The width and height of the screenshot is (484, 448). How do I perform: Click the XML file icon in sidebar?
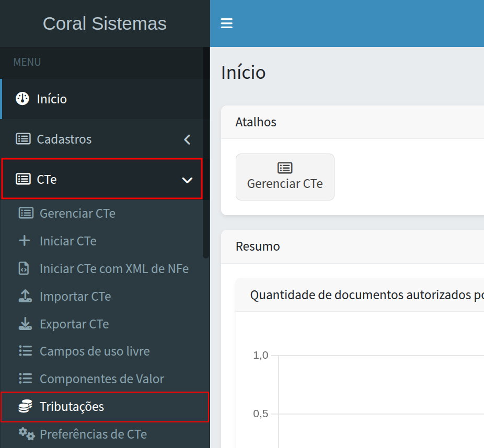click(25, 268)
